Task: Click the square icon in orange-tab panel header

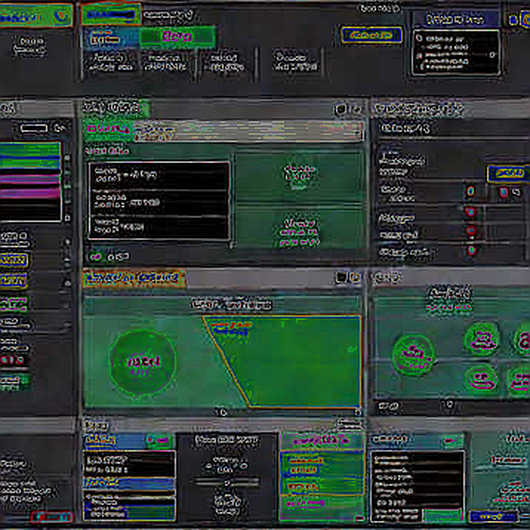Action: click(341, 278)
